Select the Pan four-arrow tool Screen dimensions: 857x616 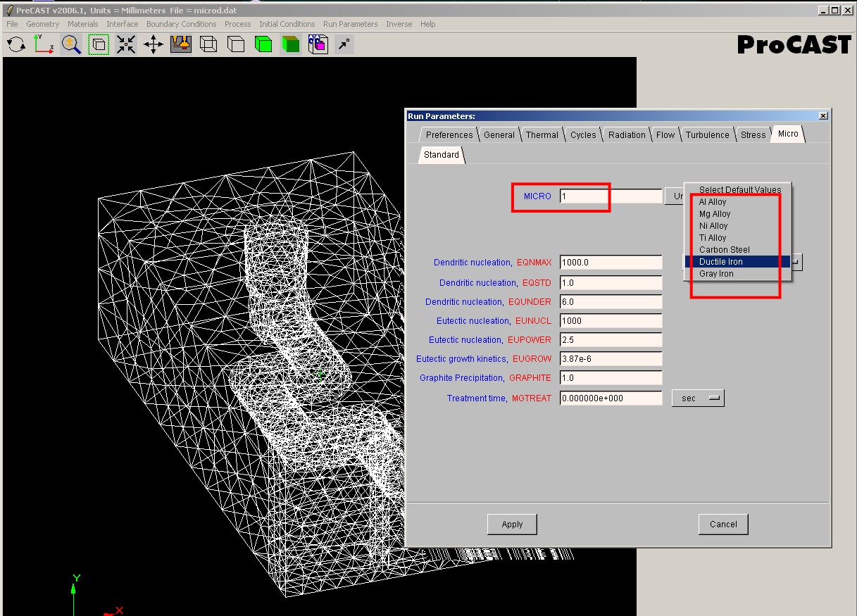[x=154, y=45]
